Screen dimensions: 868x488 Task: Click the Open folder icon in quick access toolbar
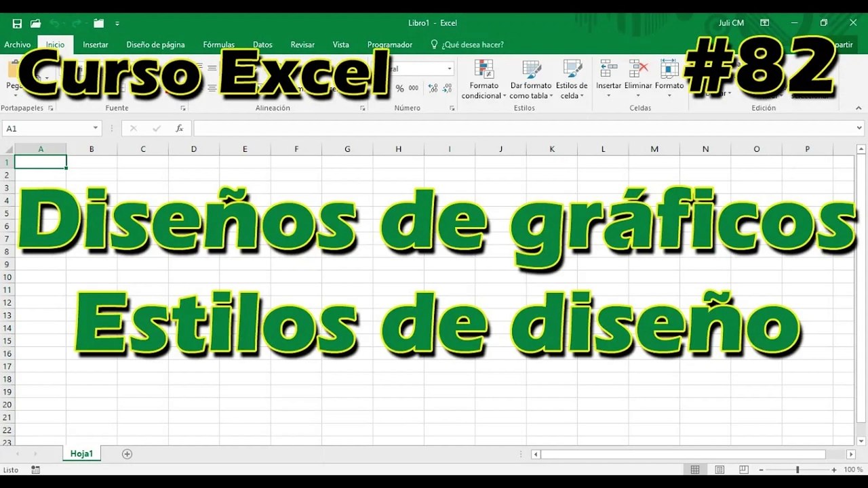pyautogui.click(x=35, y=23)
